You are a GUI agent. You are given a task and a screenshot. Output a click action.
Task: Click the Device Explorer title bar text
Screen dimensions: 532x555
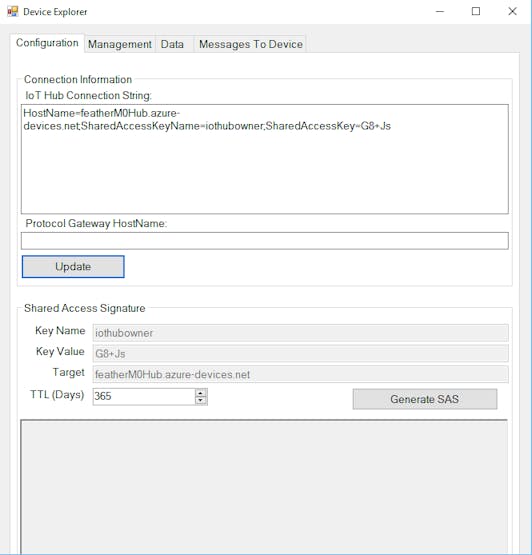tap(55, 12)
